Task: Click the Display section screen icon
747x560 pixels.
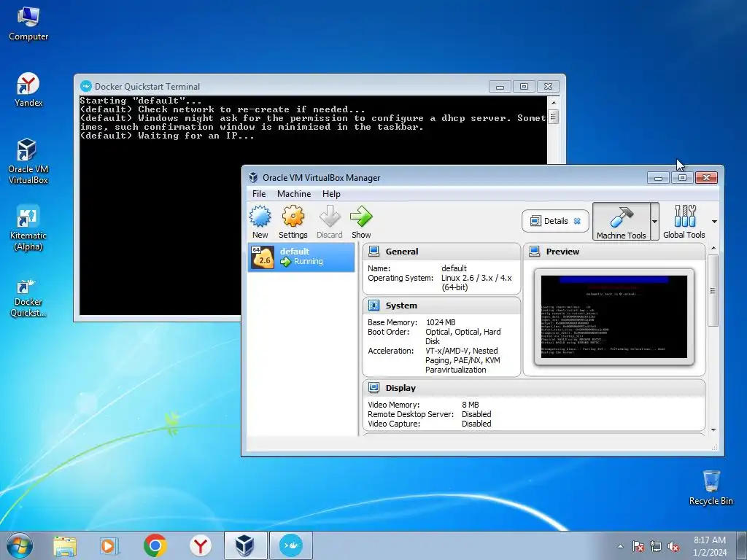Action: coord(374,388)
